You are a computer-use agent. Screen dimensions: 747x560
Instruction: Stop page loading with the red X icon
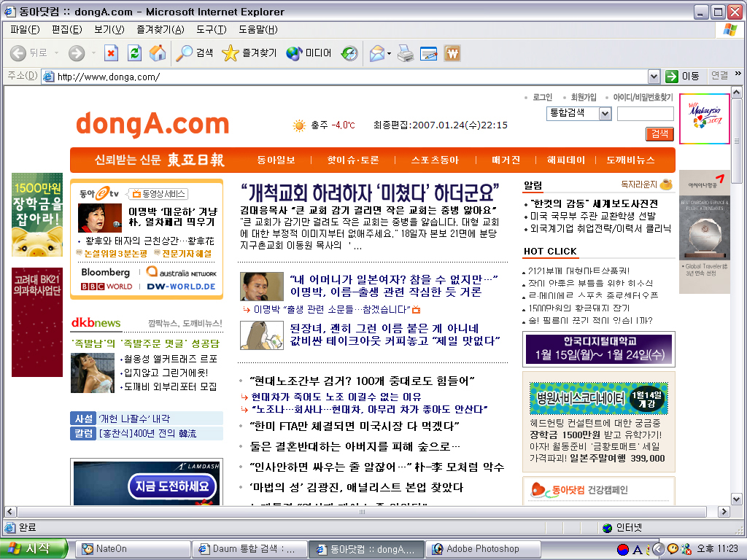(x=111, y=52)
